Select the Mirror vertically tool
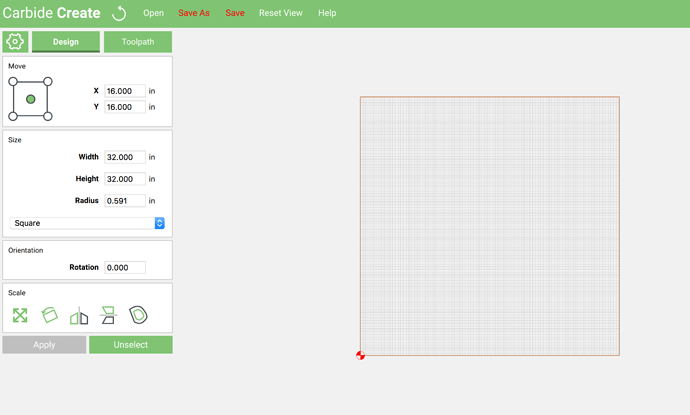This screenshot has width=690, height=415. pos(108,315)
